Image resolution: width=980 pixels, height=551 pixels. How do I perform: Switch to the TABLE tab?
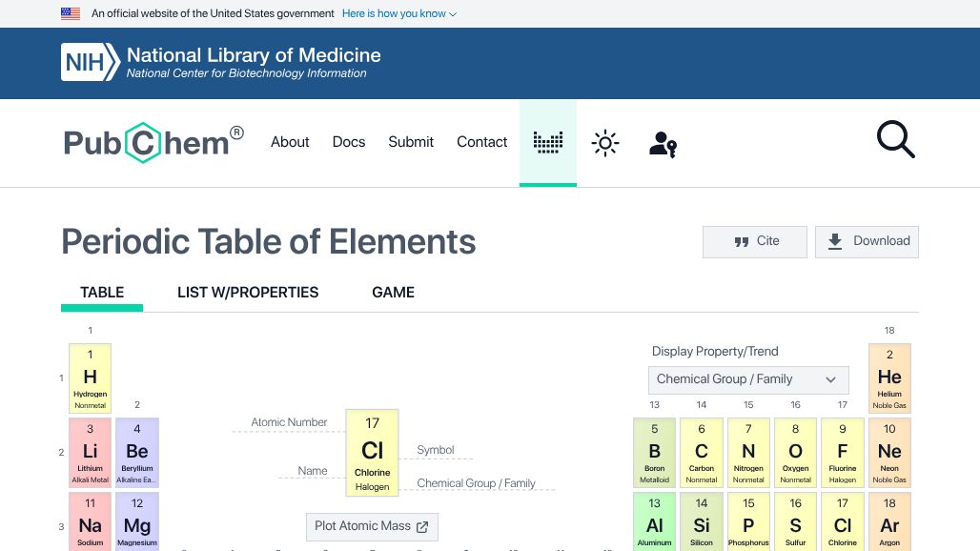point(102,293)
